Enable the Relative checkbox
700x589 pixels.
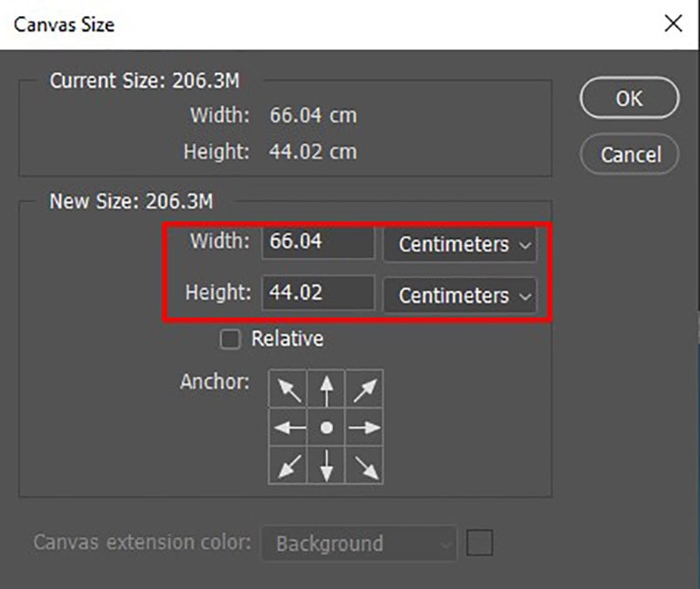point(230,338)
